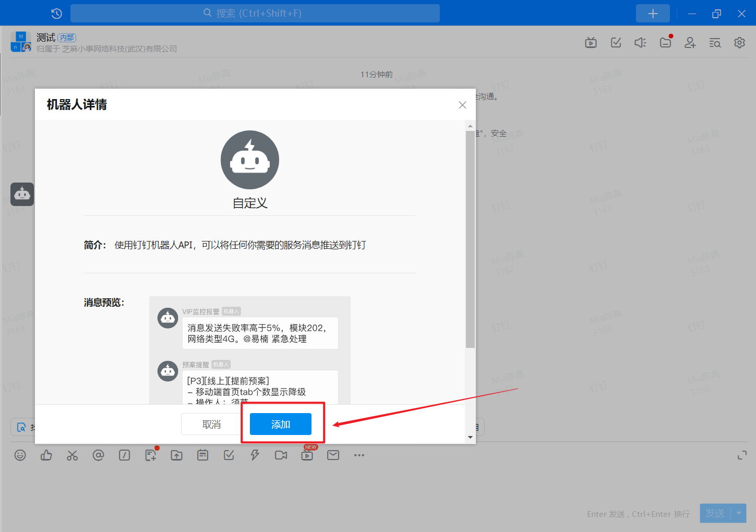This screenshot has height=532, width=756.
Task: Click the scrollbar up arrow in dialog
Action: [471, 126]
